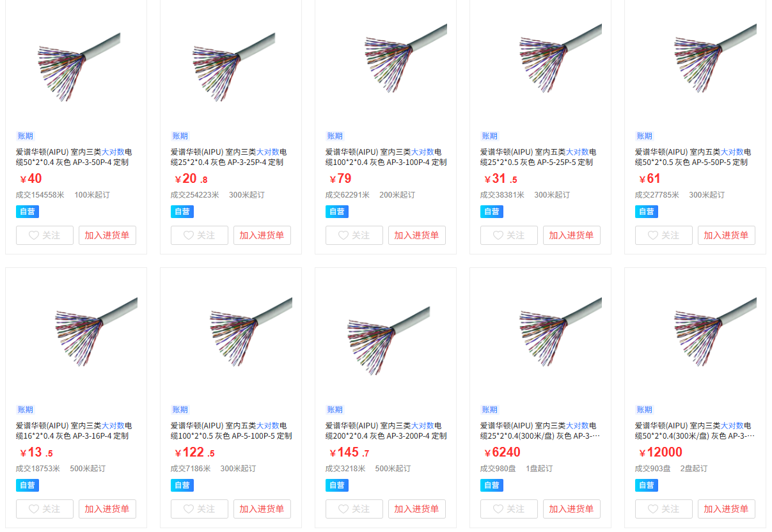This screenshot has height=532, width=772.
Task: Open the AP-3-25P-4 product title link
Action: [228, 157]
